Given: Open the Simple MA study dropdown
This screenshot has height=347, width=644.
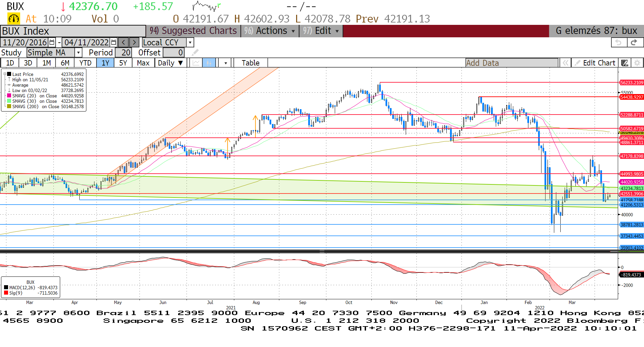Looking at the screenshot, I should point(78,52).
